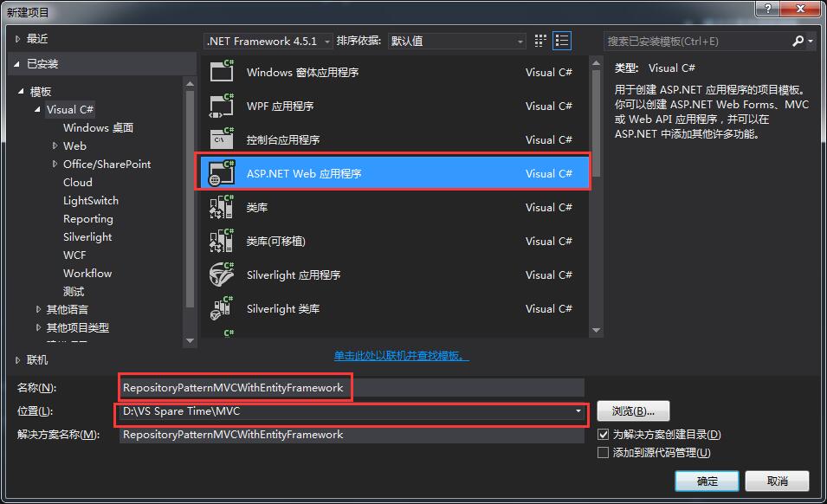Select Silverlight in the template tree
827x504 pixels.
[87, 236]
